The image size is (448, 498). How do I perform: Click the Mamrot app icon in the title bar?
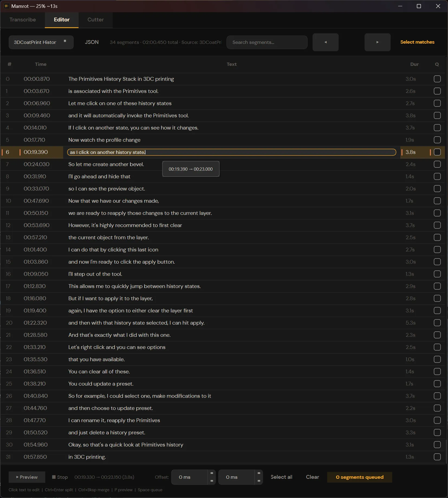[6, 6]
